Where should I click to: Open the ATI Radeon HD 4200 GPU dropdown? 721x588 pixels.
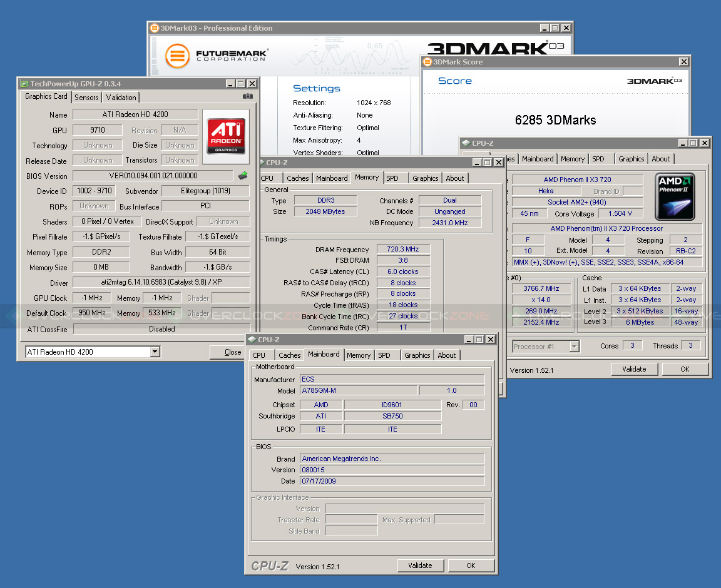(x=155, y=352)
